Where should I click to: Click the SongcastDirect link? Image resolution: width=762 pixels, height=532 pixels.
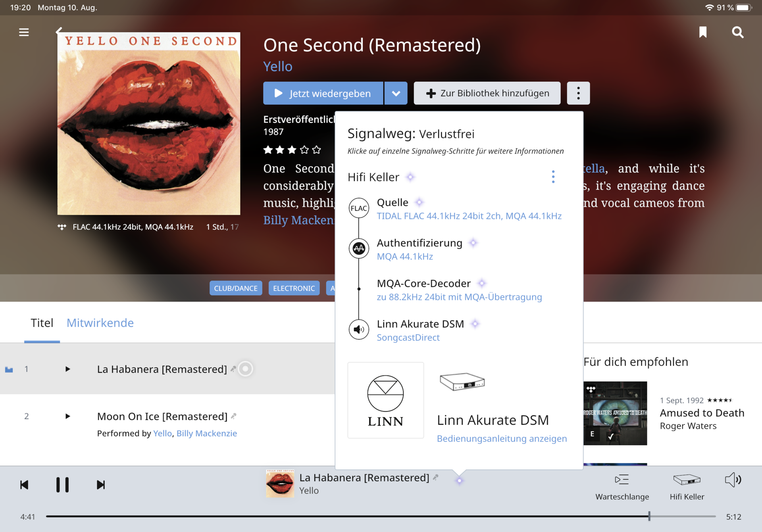[x=408, y=338]
